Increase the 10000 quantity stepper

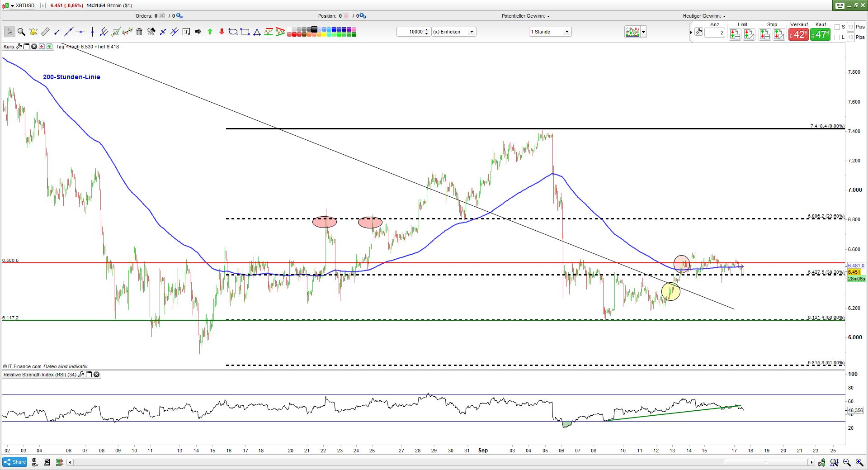tap(427, 30)
